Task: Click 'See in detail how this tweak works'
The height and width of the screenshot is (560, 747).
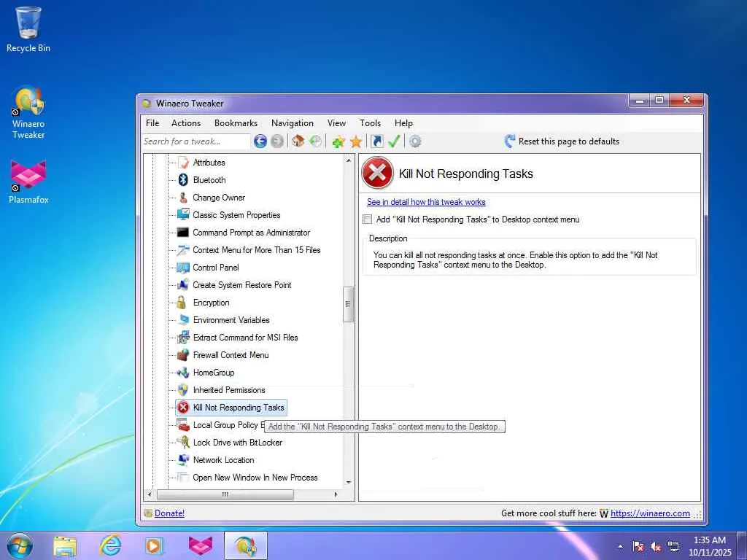Action: (x=426, y=202)
